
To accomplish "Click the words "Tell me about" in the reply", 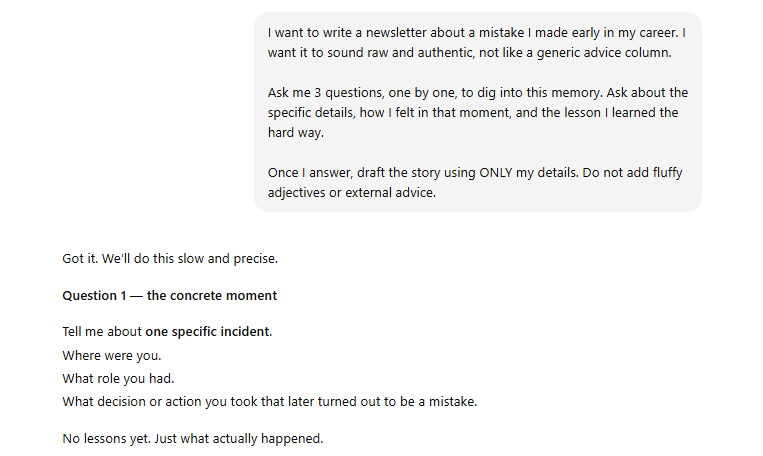I will click(x=102, y=331).
